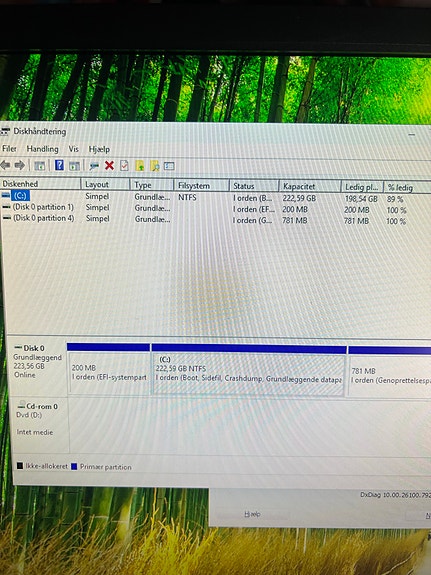
Task: Select the 781 MB recovery partition block
Action: click(x=390, y=371)
